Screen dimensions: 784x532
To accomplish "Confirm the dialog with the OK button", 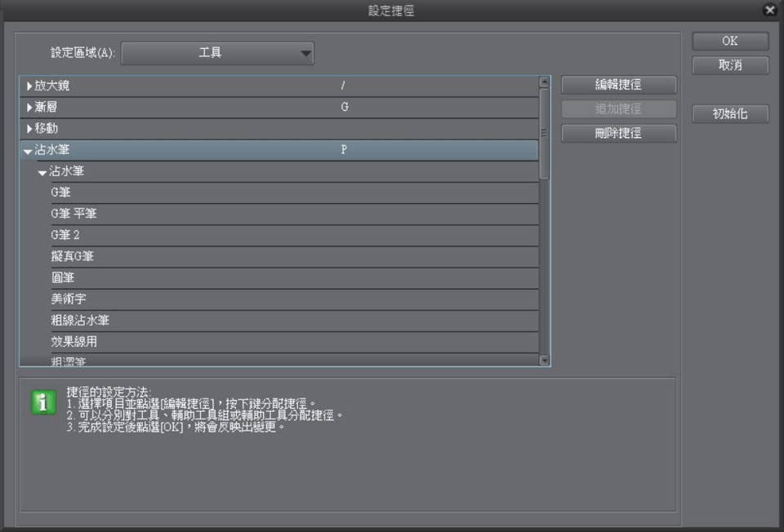I will pos(730,41).
